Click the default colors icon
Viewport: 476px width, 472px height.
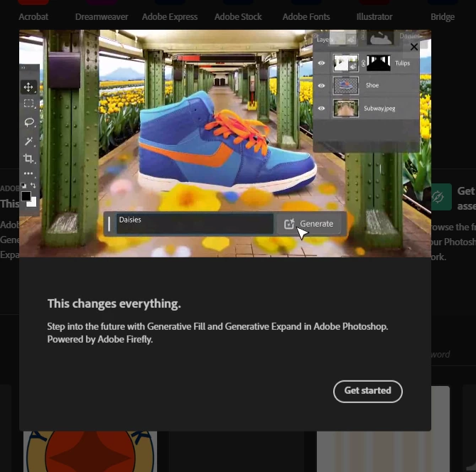pyautogui.click(x=23, y=186)
